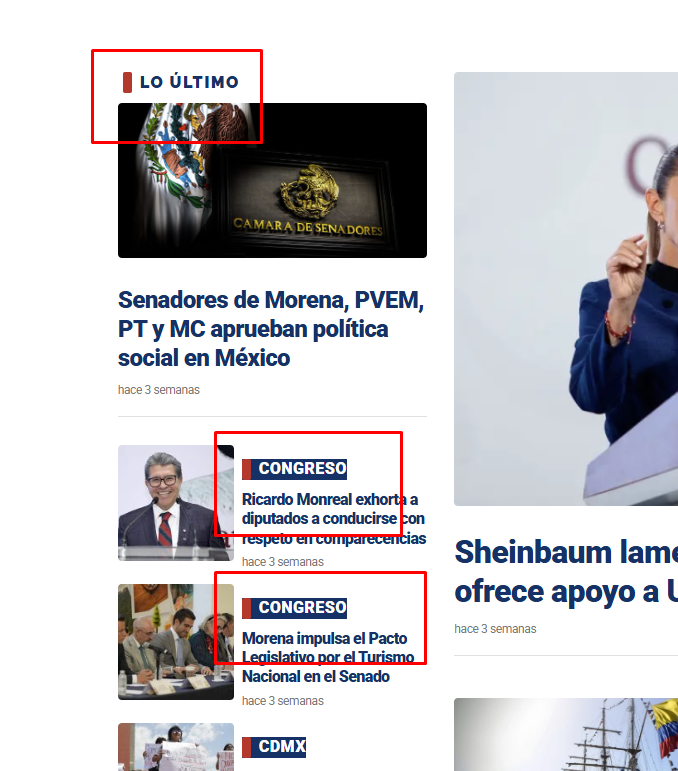
Task: Open the Cámara de Senadores plaque image
Action: coord(272,180)
